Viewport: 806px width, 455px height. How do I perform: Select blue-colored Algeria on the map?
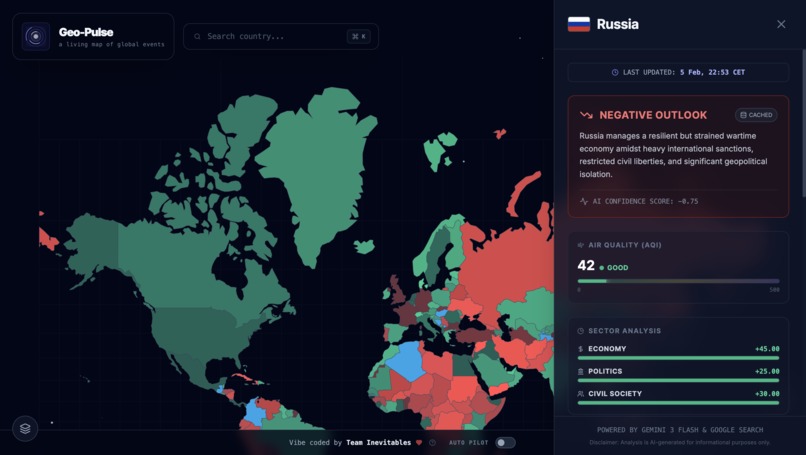click(x=406, y=360)
